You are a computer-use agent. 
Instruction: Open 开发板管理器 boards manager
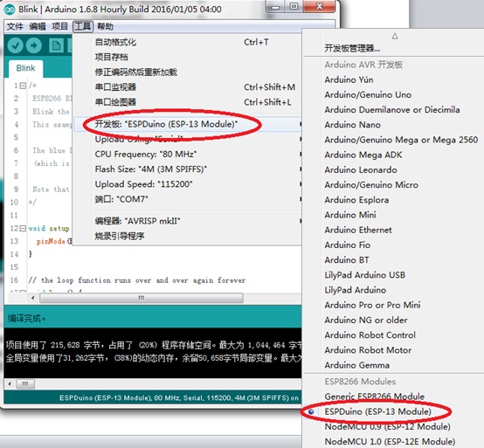pyautogui.click(x=392, y=48)
